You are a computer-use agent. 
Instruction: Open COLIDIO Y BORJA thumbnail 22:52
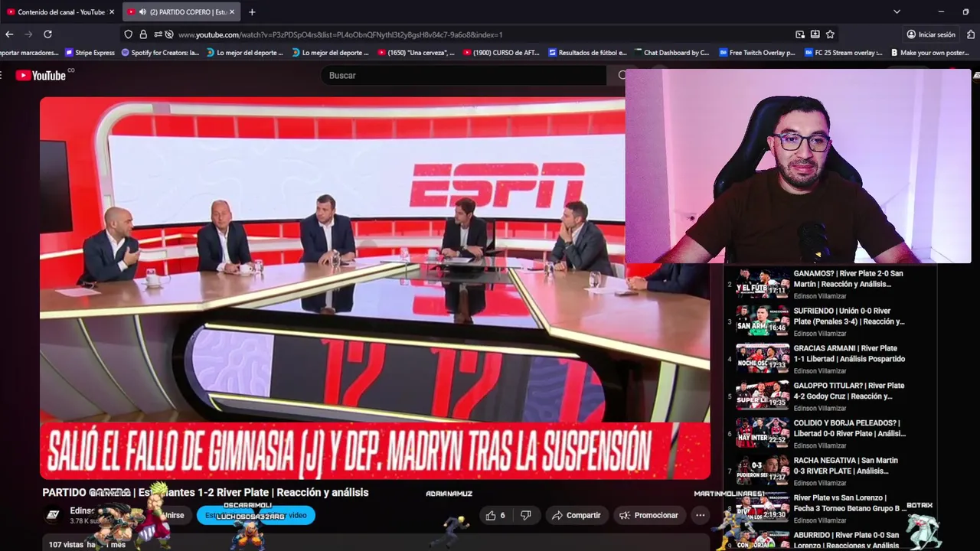point(763,432)
